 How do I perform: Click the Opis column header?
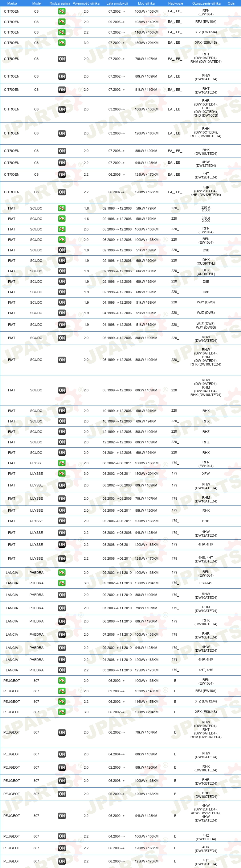[x=231, y=3]
